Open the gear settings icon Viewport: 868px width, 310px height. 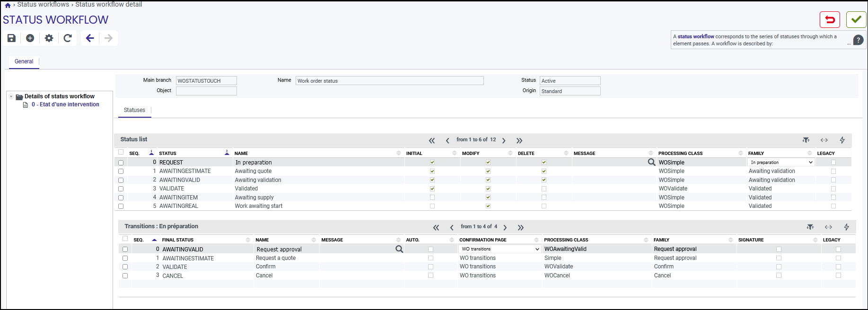coord(49,38)
